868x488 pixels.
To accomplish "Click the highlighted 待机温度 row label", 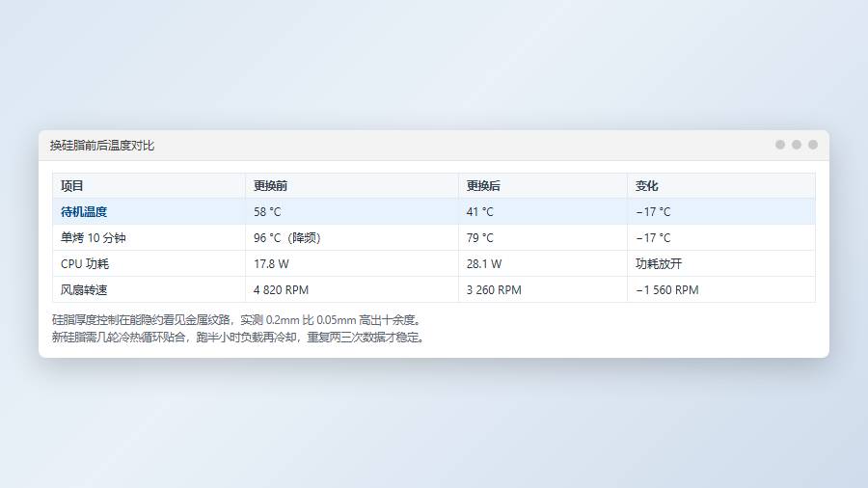I will click(x=84, y=212).
